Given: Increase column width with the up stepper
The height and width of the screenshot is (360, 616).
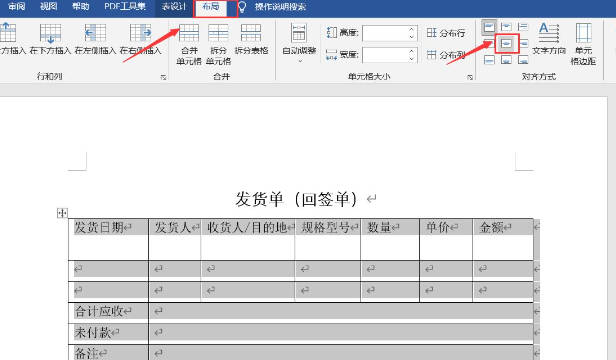Looking at the screenshot, I should 412,51.
